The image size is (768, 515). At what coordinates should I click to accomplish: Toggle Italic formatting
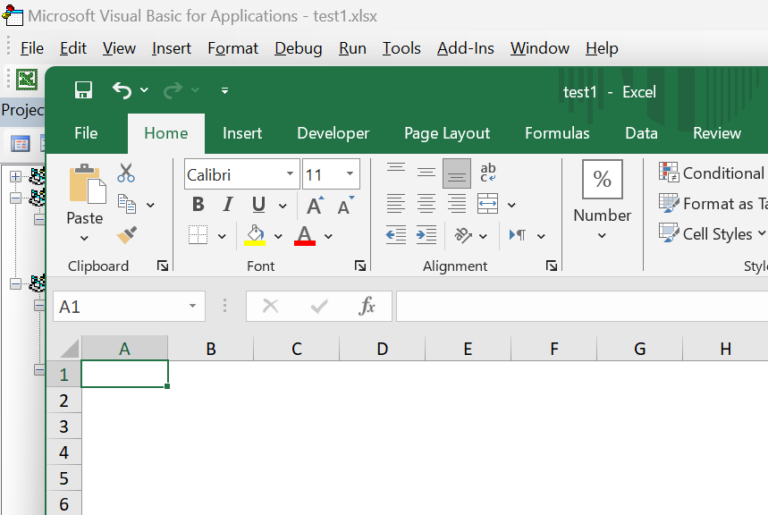click(x=228, y=205)
